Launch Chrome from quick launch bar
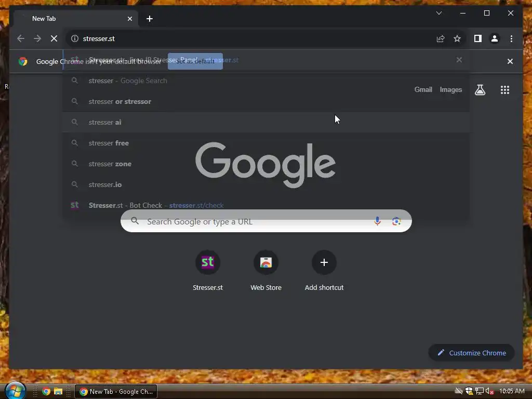This screenshot has height=399, width=532. 46,391
